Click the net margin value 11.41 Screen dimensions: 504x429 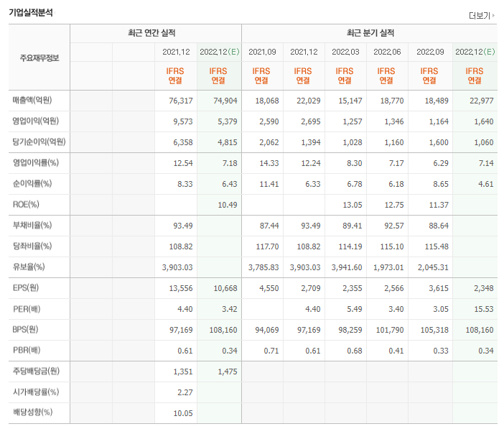coord(269,184)
